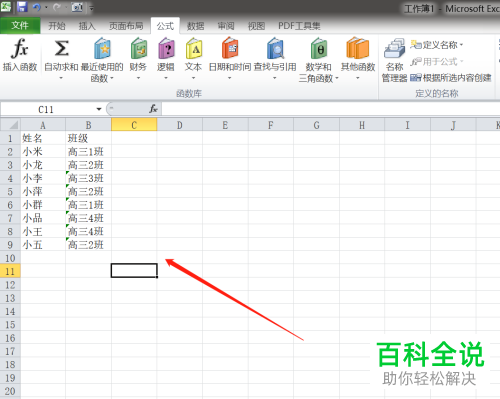Select cell A6 containing 小群

point(43,205)
